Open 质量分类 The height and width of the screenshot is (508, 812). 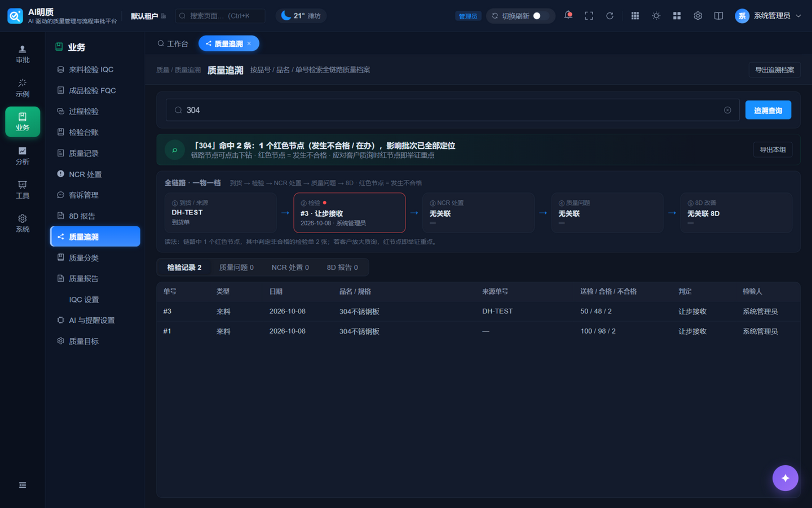95,257
